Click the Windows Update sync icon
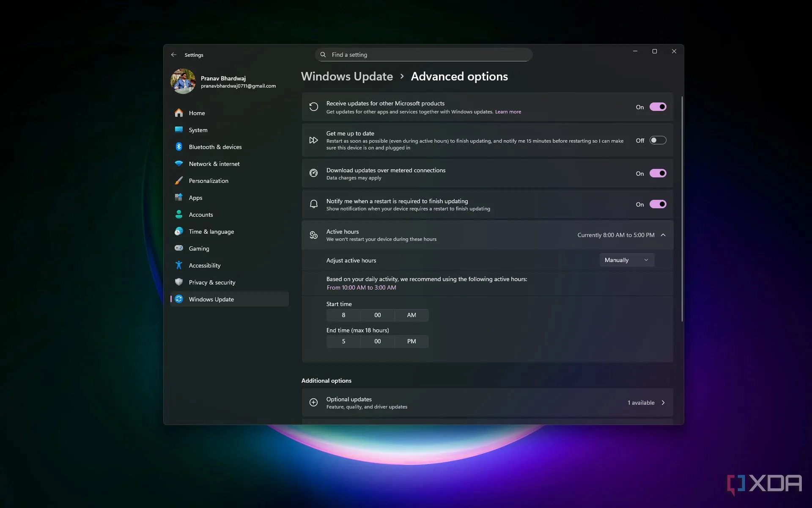The width and height of the screenshot is (812, 508). tap(179, 299)
